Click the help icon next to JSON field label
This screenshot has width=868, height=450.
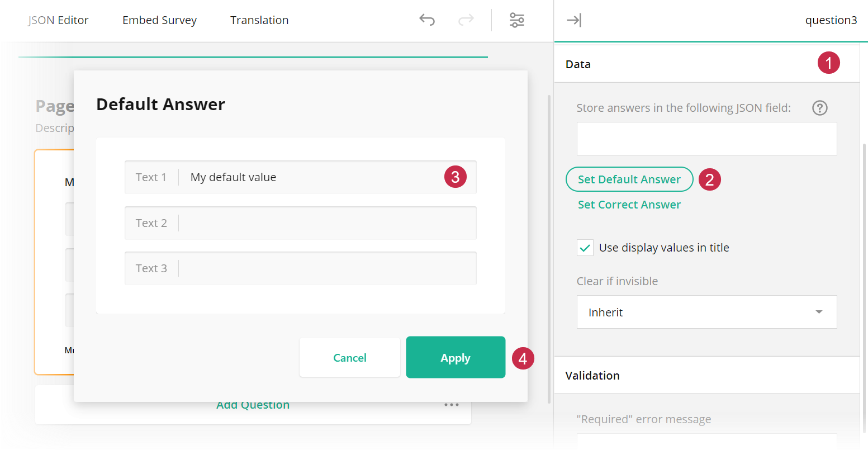point(819,108)
